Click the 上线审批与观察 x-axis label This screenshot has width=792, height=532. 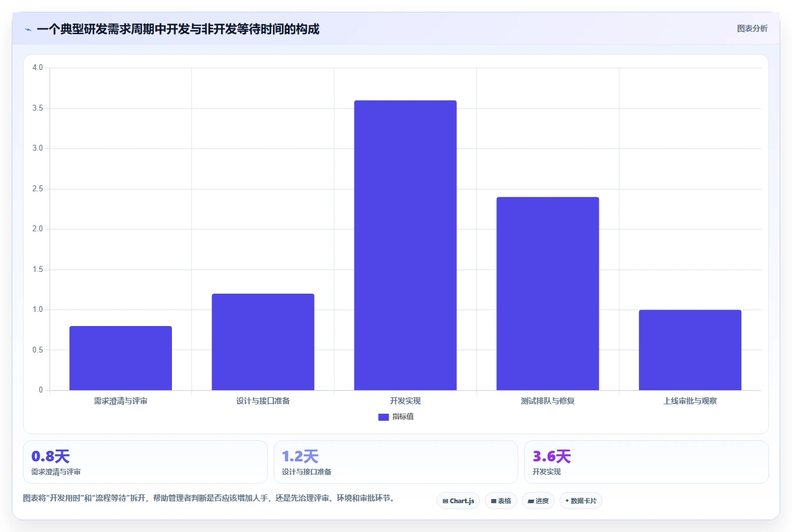(x=690, y=401)
